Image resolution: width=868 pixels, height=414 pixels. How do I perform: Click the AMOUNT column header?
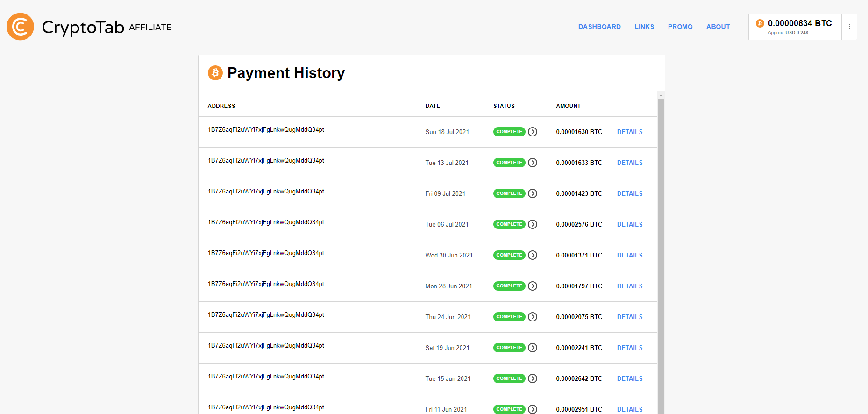click(x=568, y=106)
